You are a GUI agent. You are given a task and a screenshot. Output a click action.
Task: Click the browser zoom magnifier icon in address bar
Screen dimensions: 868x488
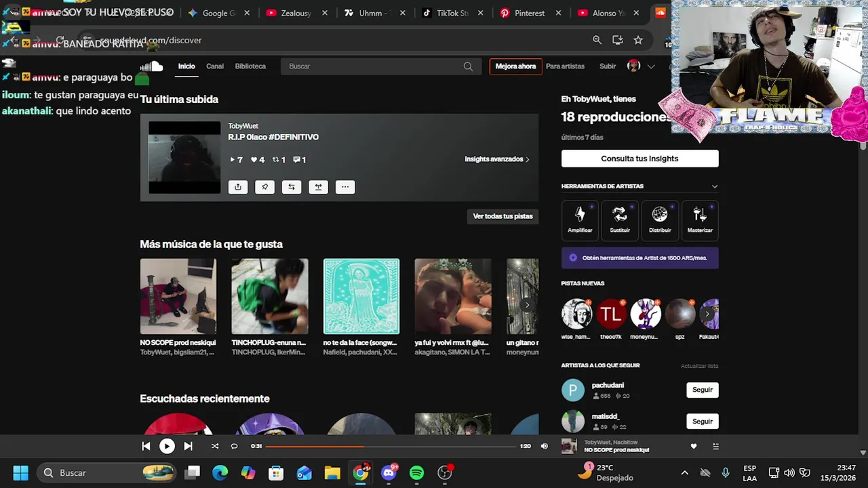(597, 40)
